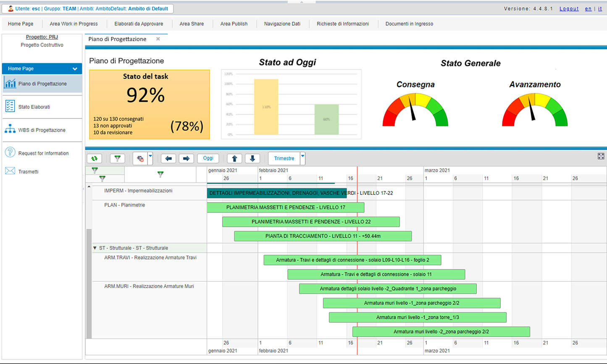The image size is (607, 364).
Task: Open Elaborati da Approvare menu
Action: coord(139,24)
